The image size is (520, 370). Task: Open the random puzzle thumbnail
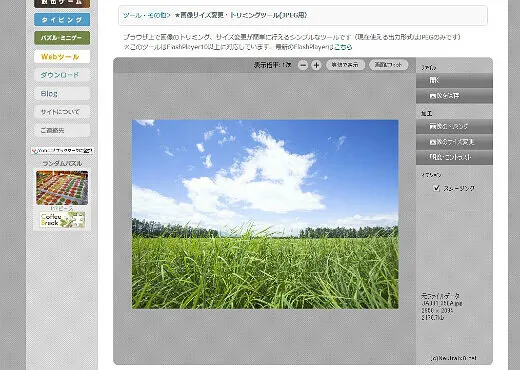point(62,188)
